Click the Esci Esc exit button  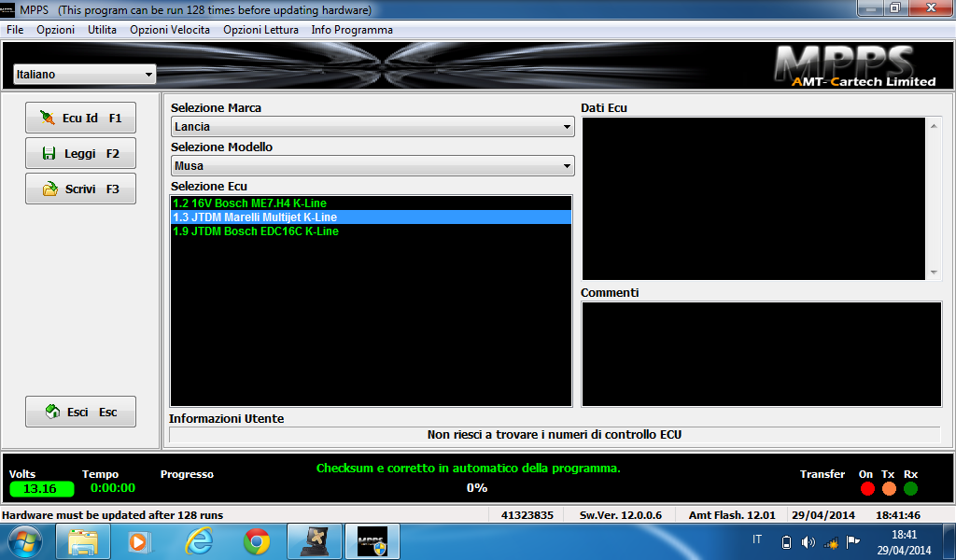pyautogui.click(x=80, y=412)
